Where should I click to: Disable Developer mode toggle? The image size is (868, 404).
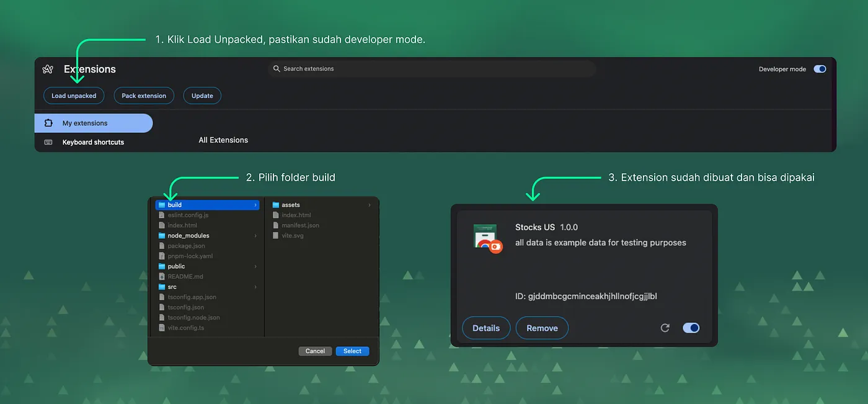point(820,69)
